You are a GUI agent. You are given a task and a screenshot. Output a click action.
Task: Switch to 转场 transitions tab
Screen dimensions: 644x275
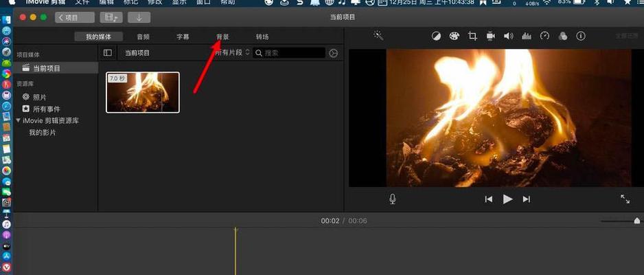[x=262, y=36]
